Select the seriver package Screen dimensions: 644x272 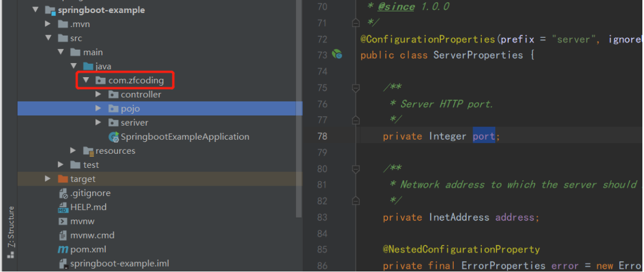(134, 123)
